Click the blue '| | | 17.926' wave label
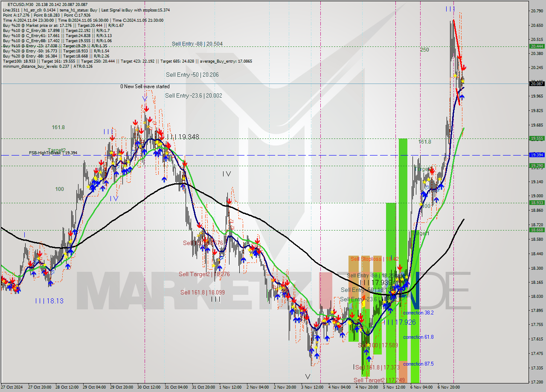Viewport: 546px width, 392px height. 399,322
